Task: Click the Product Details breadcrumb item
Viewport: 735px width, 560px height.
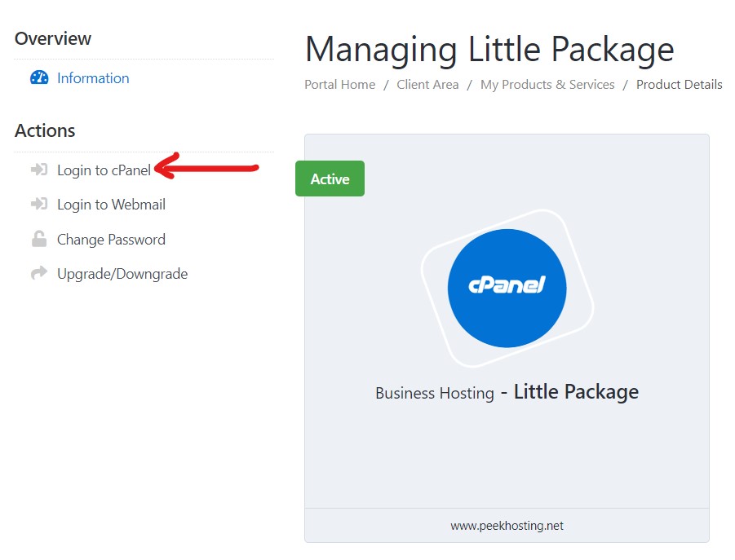Action: click(x=679, y=85)
